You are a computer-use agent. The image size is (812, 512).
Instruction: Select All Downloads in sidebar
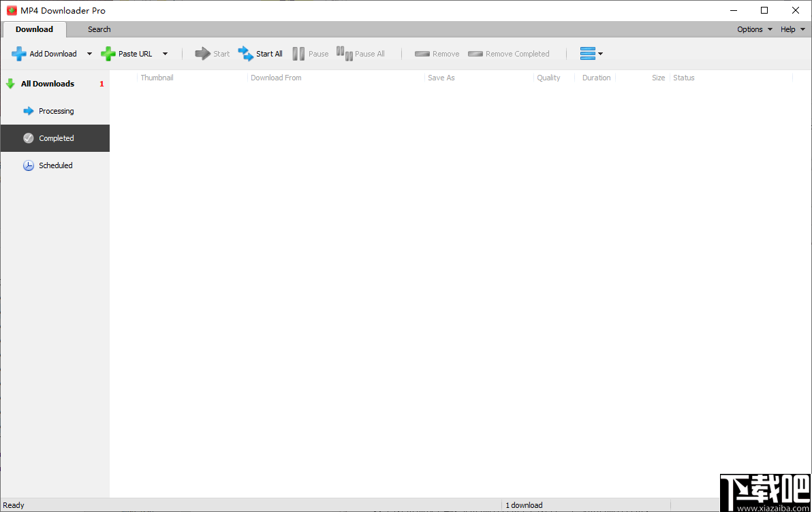pyautogui.click(x=55, y=84)
